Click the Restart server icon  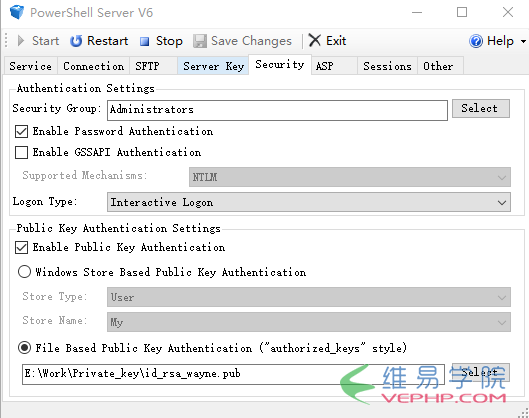coord(76,41)
